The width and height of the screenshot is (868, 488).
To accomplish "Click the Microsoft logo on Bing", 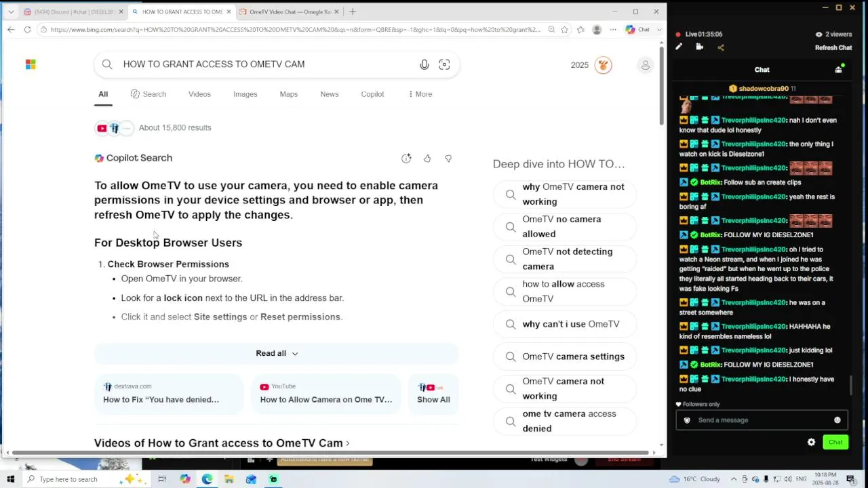I will [31, 64].
